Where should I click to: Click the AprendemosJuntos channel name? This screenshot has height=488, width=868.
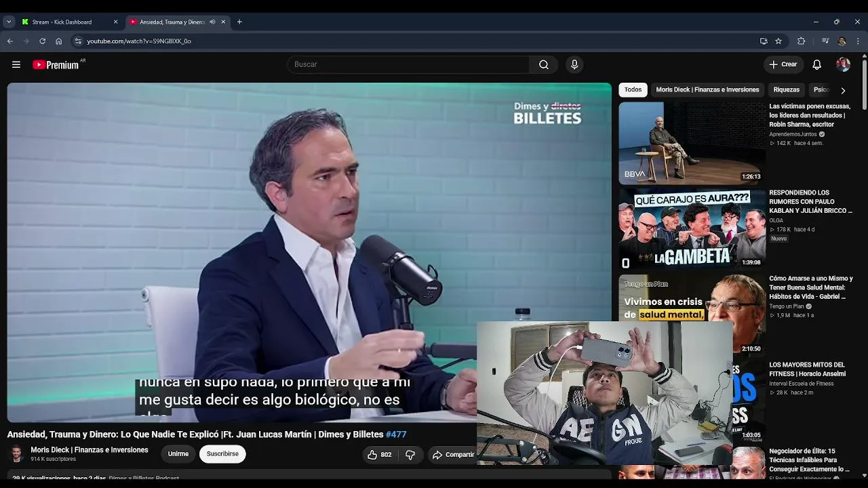[793, 134]
